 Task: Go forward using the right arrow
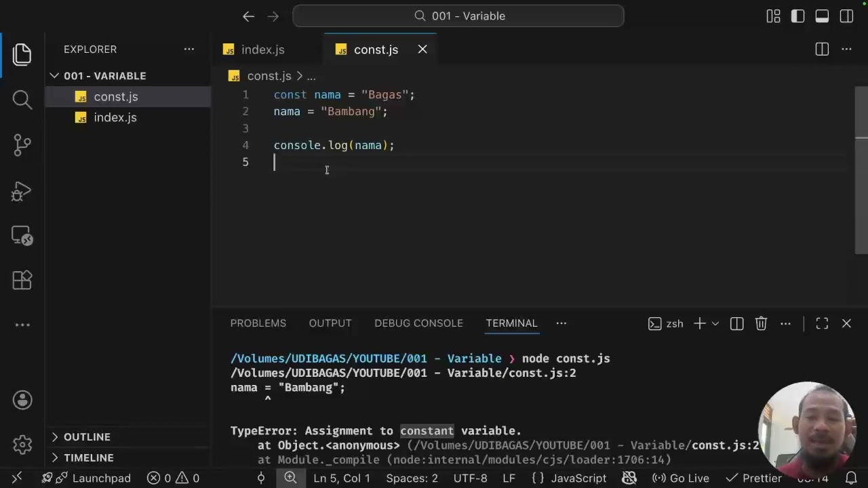(x=273, y=16)
